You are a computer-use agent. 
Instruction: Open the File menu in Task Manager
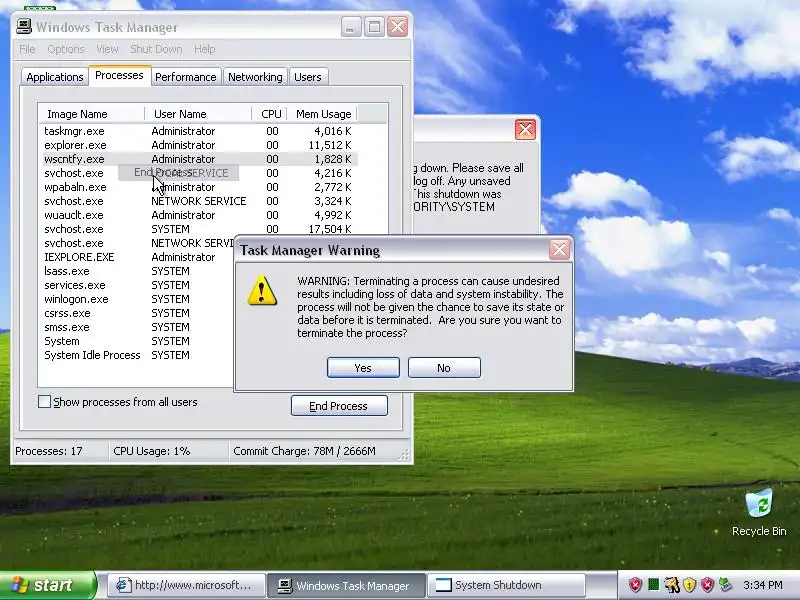pyautogui.click(x=28, y=49)
